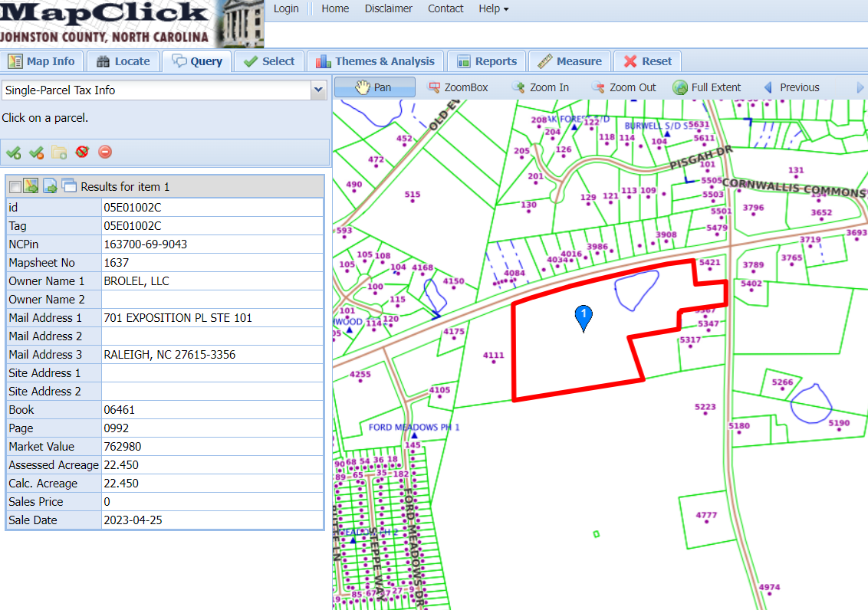The image size is (868, 610).
Task: Click the blue numbered map marker pin
Action: [584, 317]
